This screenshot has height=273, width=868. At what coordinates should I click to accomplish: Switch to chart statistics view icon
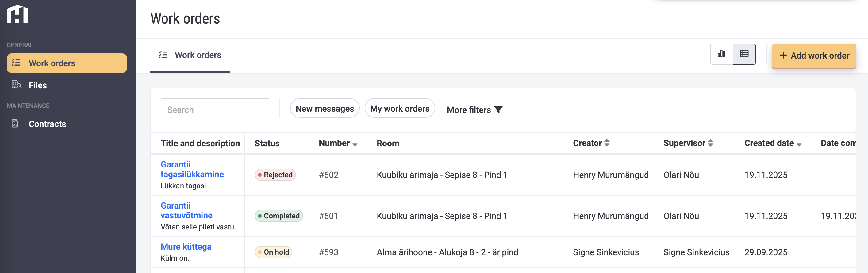(x=721, y=54)
